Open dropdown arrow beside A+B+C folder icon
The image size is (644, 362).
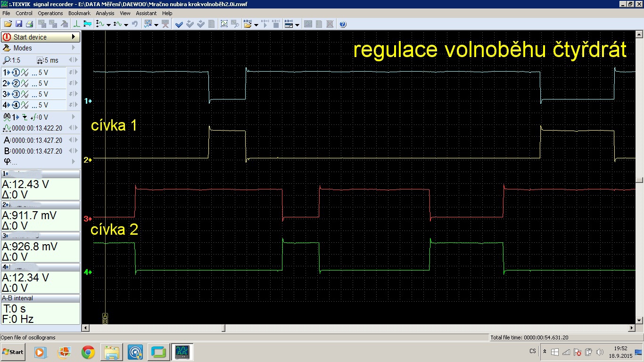click(x=256, y=25)
